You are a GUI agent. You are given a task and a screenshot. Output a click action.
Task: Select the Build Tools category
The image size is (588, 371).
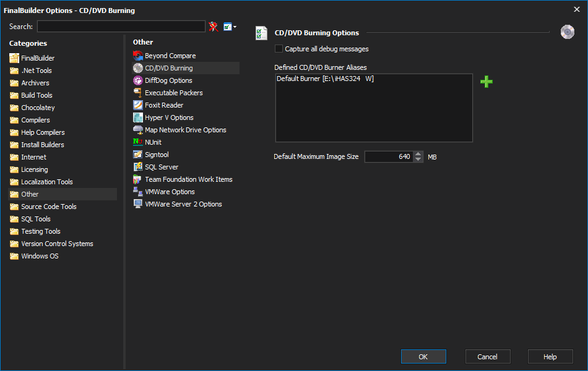click(31, 95)
